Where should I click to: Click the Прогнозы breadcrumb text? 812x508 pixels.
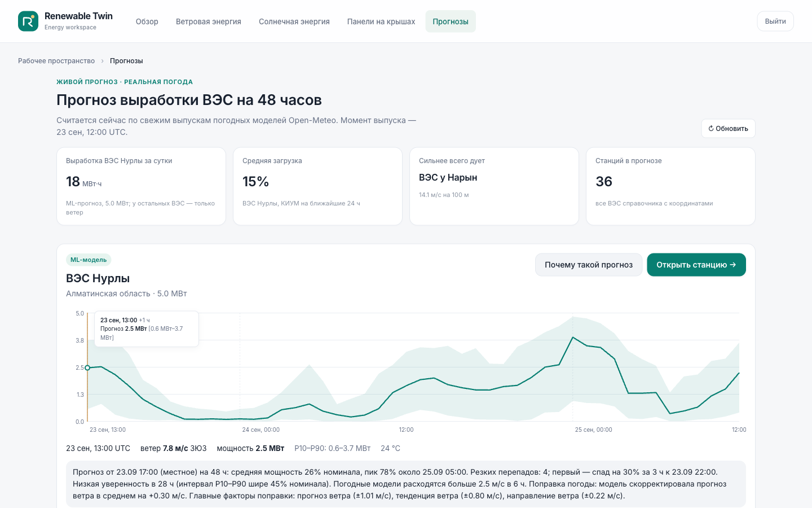[x=126, y=61]
